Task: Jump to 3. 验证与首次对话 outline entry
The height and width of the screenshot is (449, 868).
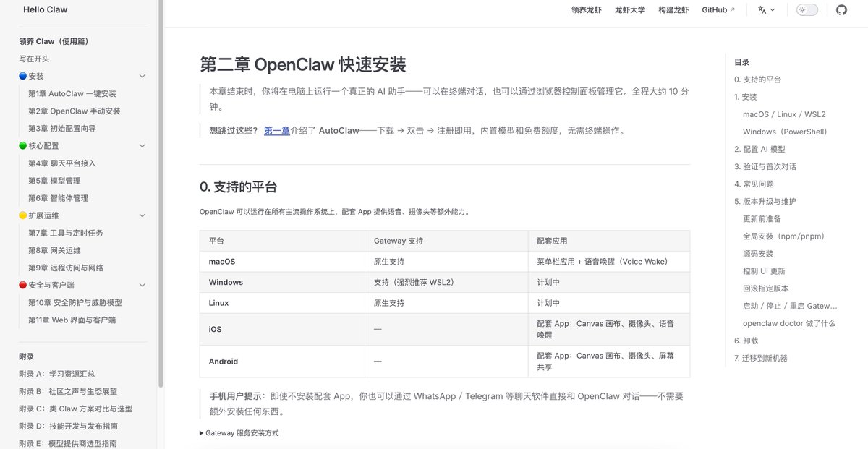Action: click(765, 166)
